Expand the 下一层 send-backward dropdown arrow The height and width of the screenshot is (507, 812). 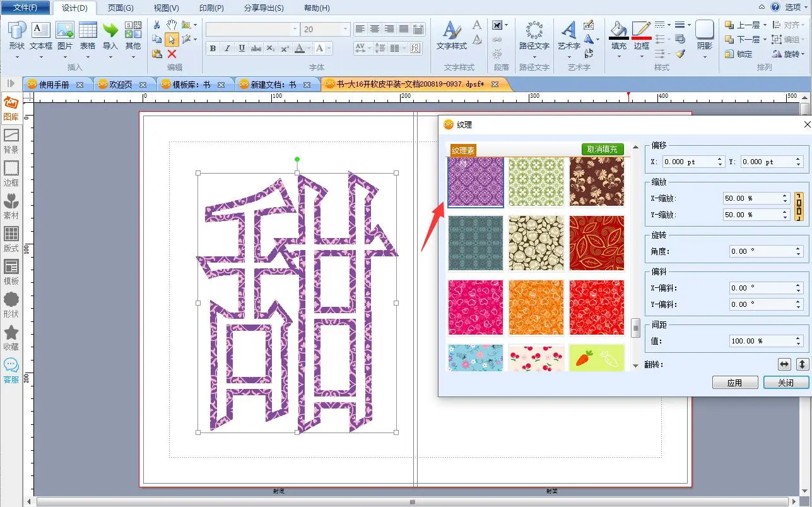coord(765,40)
